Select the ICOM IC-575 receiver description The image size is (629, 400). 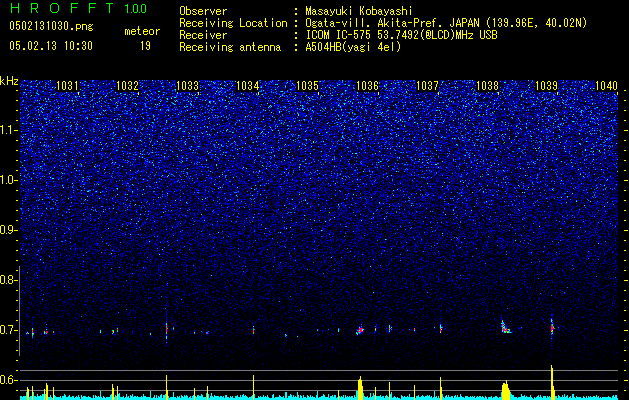tap(401, 35)
